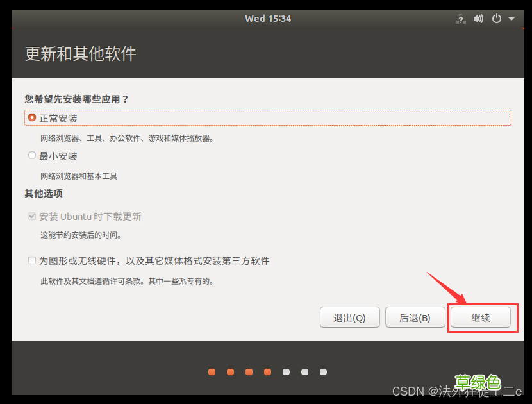Click the volume icon in the top bar
The image size is (532, 404).
point(478,19)
